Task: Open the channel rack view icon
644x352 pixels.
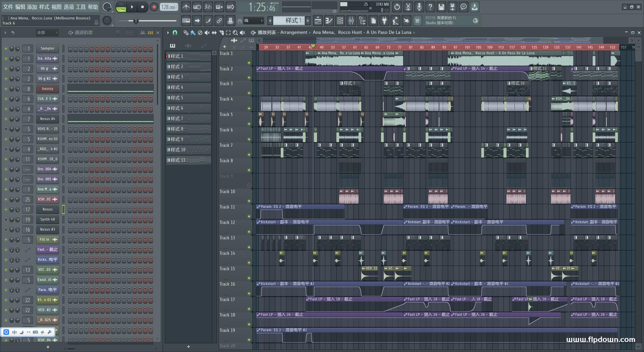Action: pos(340,21)
